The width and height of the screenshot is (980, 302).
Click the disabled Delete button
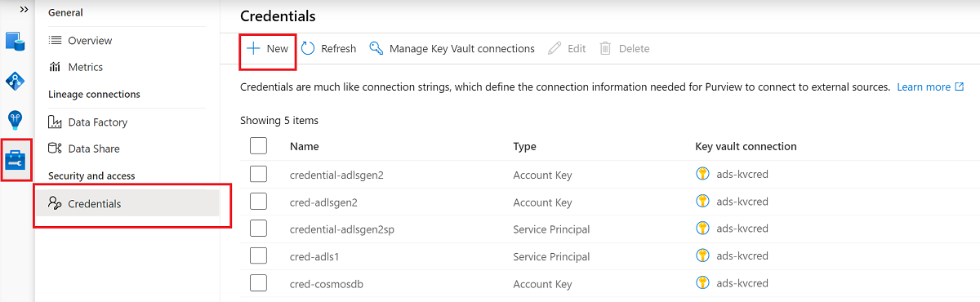(625, 48)
